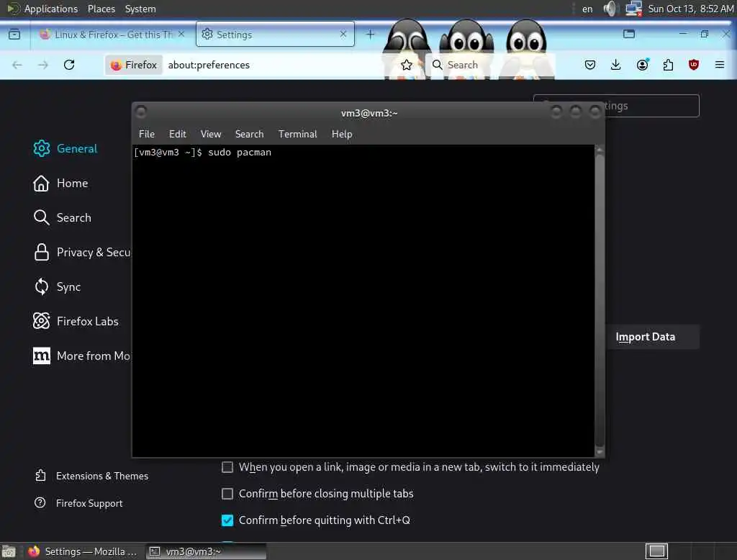This screenshot has height=560, width=737.
Task: Open Firefox View icon in tab bar
Action: pos(14,35)
